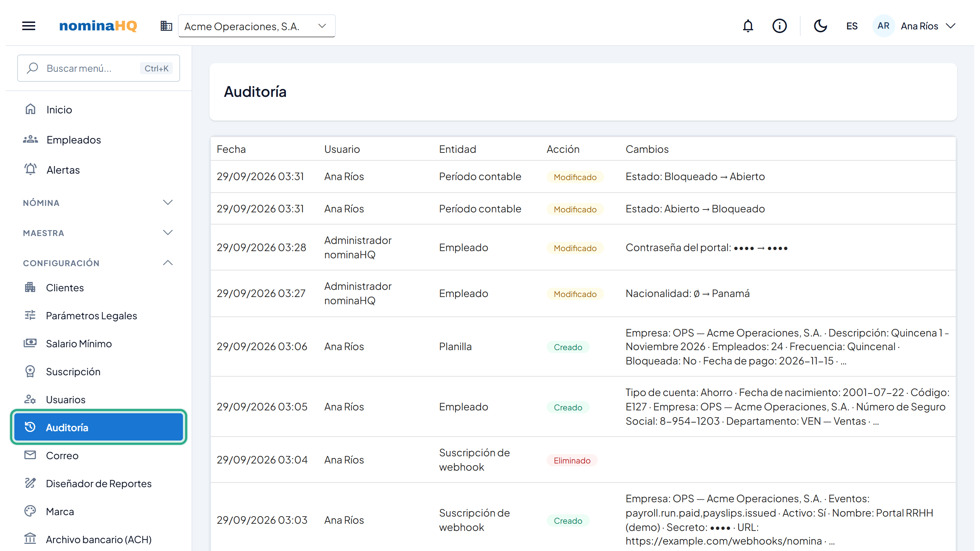Toggle dark mode moon icon

[820, 26]
